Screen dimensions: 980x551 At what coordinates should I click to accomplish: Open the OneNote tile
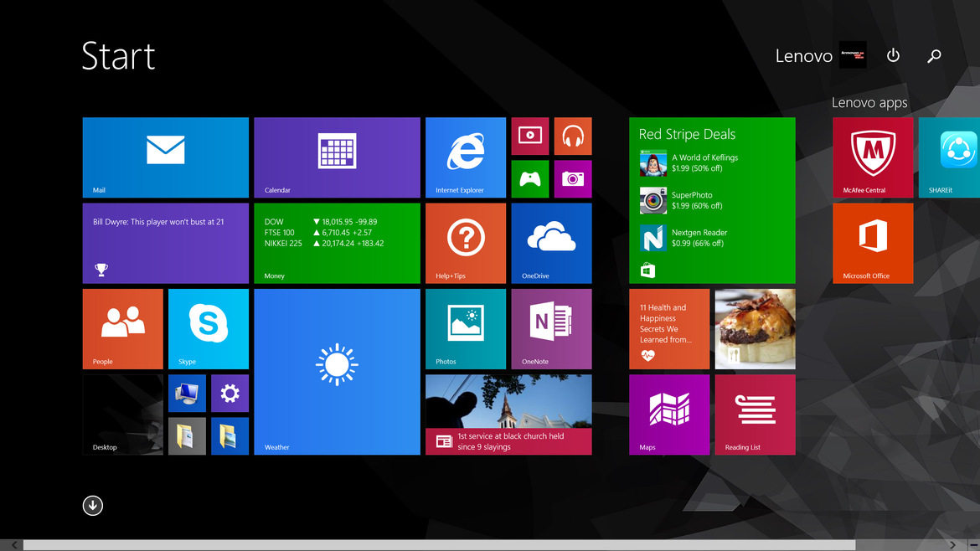(551, 328)
